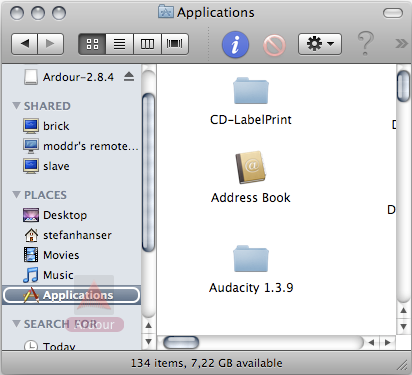The image size is (412, 375).
Task: Collapse the SHARED section triangle
Action: click(16, 106)
